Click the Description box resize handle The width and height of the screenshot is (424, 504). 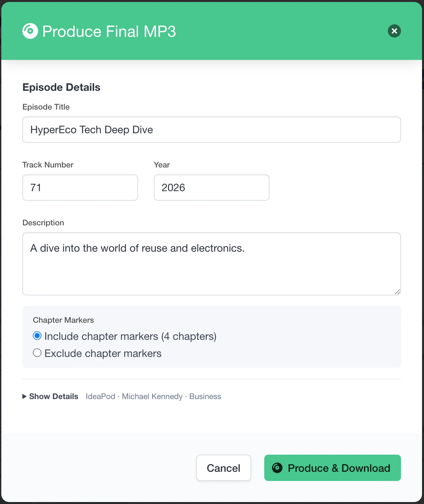(x=397, y=291)
